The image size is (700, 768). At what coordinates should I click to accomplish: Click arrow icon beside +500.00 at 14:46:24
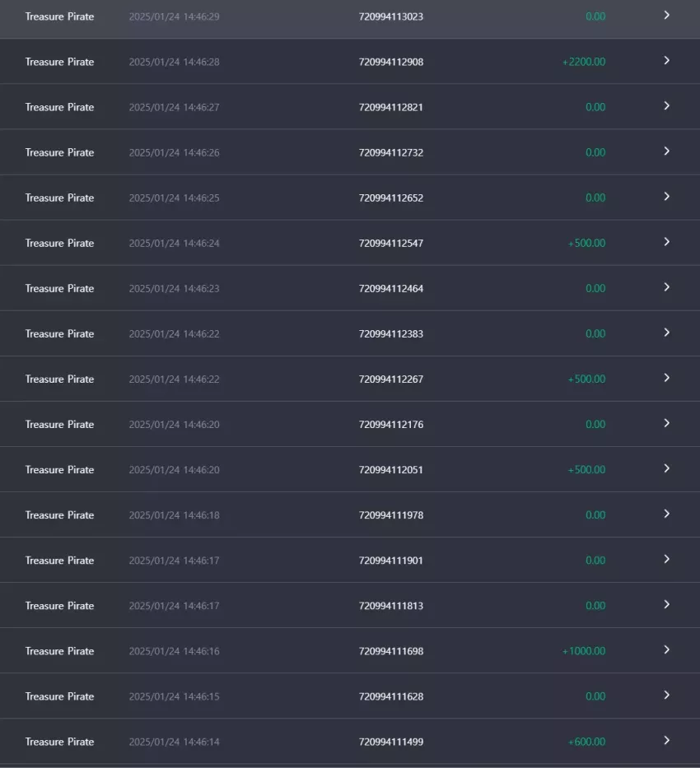point(667,242)
